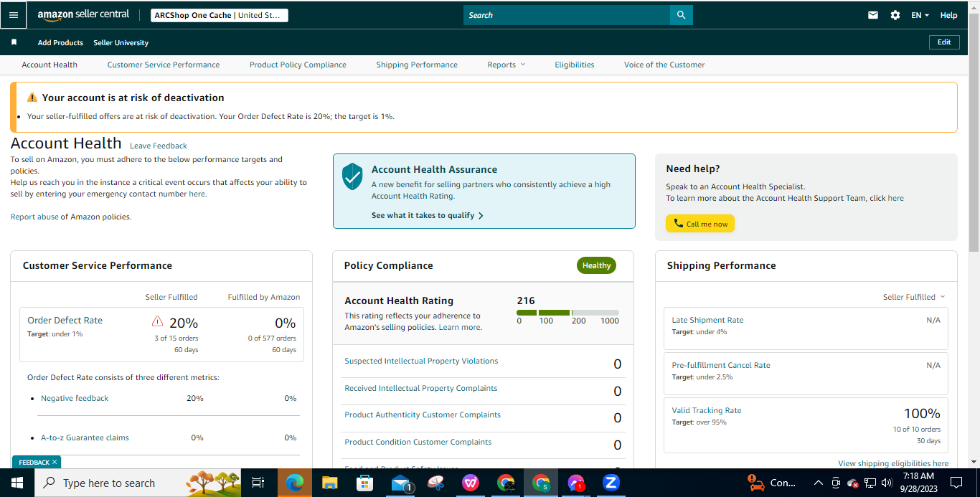Open the Order Defect Rate link
Viewport: 980px width, 497px height.
coord(65,321)
